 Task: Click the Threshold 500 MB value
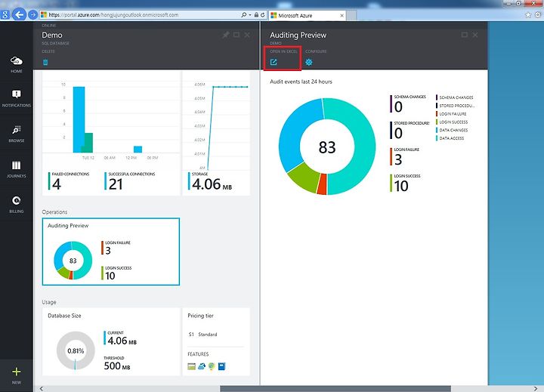117,366
